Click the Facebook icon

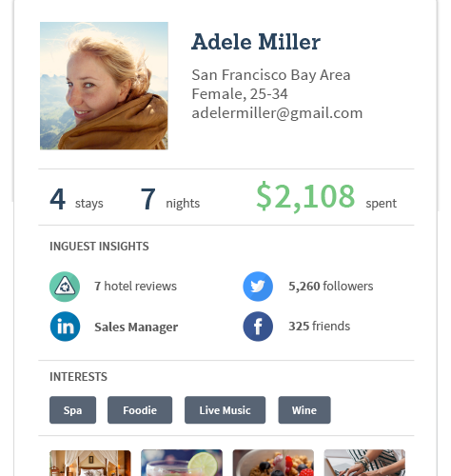pos(258,327)
